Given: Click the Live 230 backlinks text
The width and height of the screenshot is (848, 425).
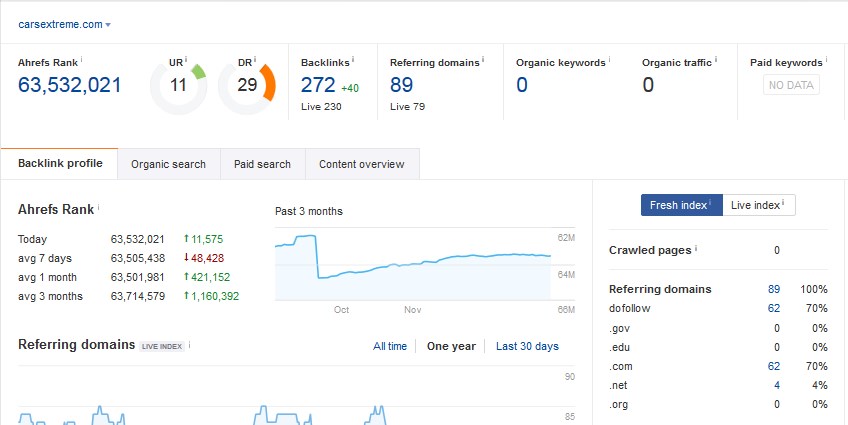Looking at the screenshot, I should pyautogui.click(x=321, y=107).
